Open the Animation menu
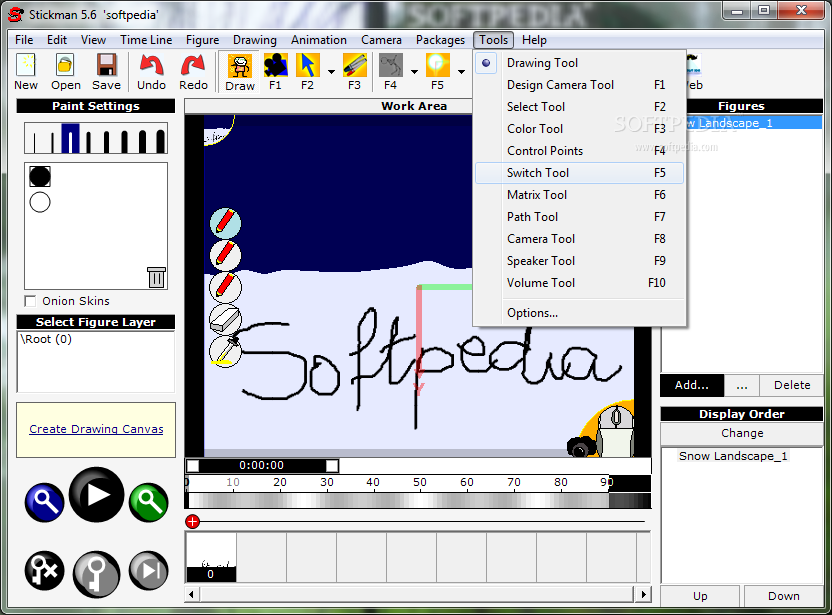 click(x=319, y=40)
